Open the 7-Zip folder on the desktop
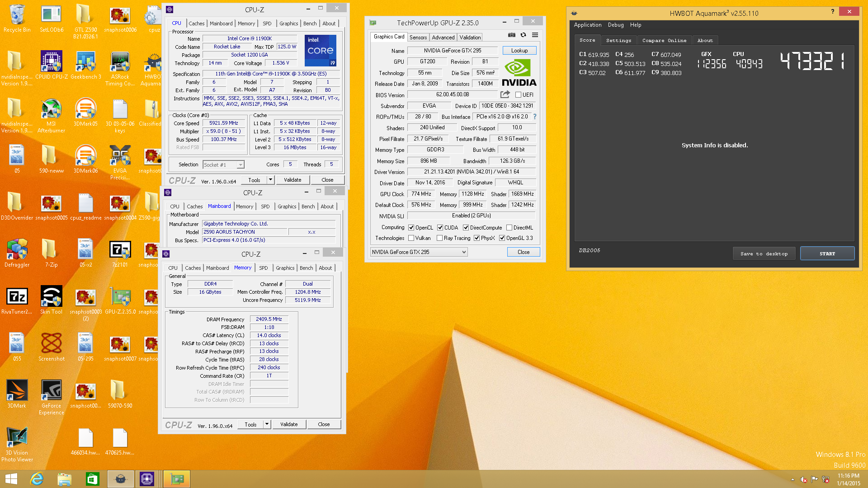Image resolution: width=868 pixels, height=488 pixels. pyautogui.click(x=51, y=253)
